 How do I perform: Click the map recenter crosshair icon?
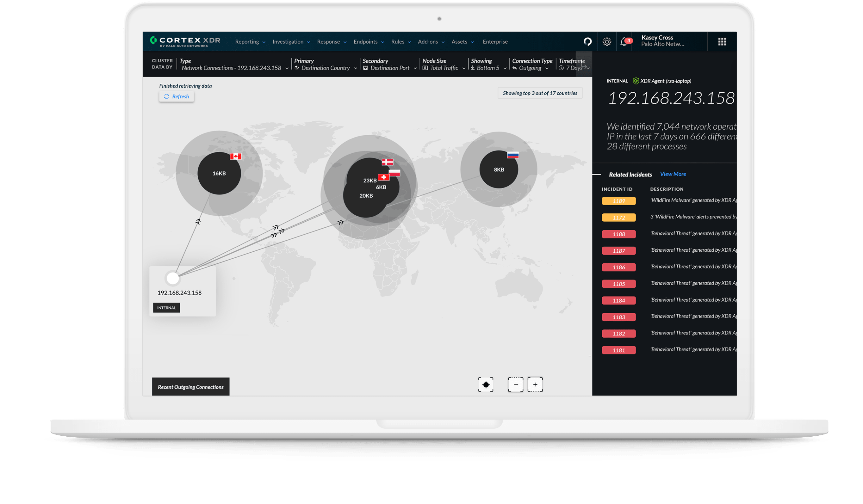click(486, 384)
